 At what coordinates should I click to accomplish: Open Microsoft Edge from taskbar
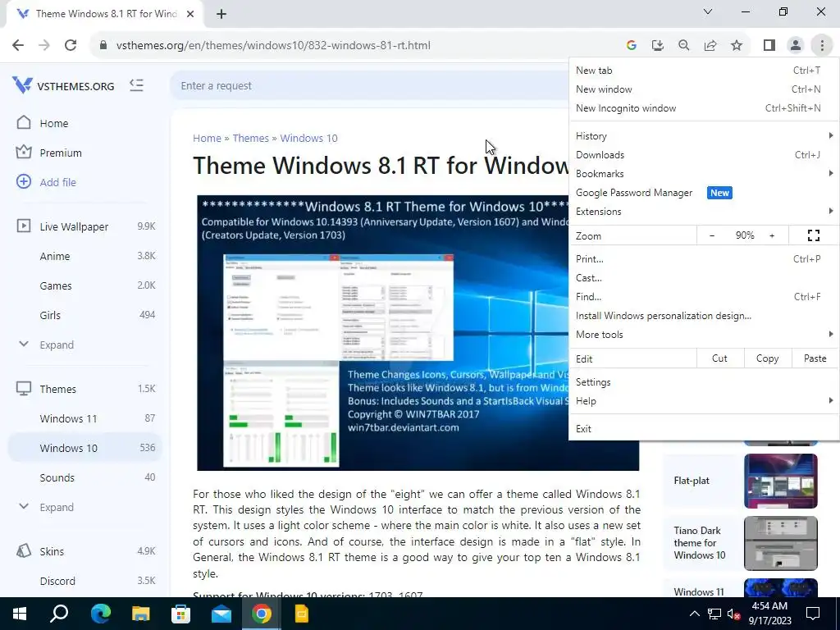click(100, 614)
